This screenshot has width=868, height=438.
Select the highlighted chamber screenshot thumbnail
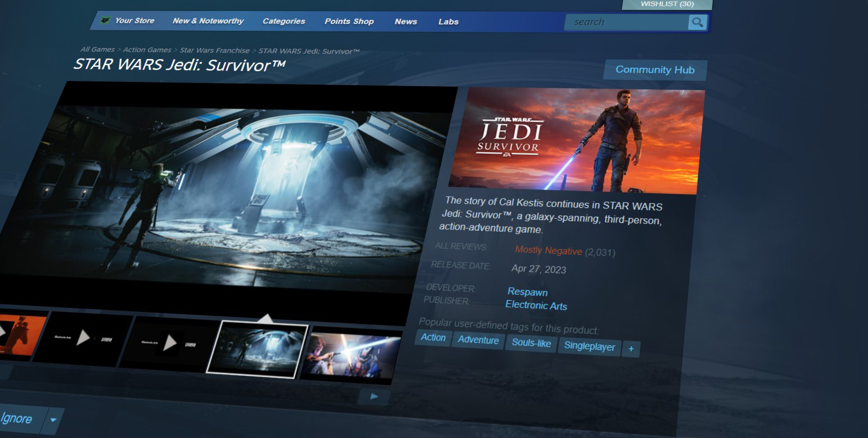(x=257, y=349)
